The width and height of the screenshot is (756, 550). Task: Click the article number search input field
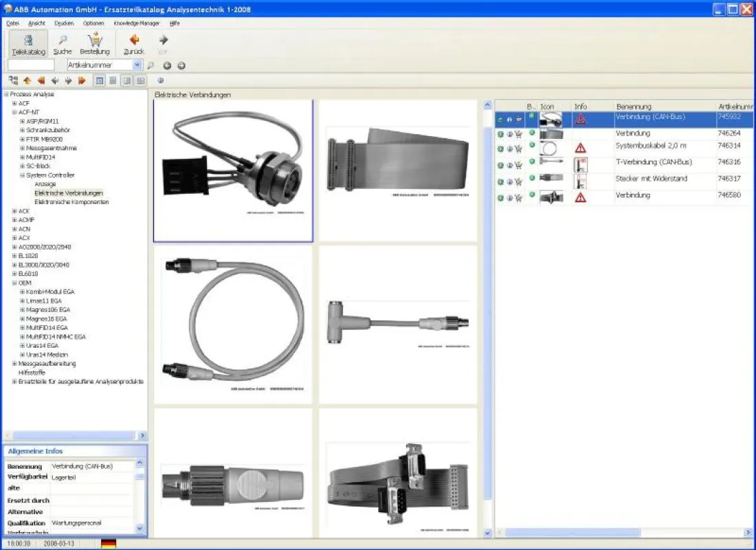(x=31, y=65)
